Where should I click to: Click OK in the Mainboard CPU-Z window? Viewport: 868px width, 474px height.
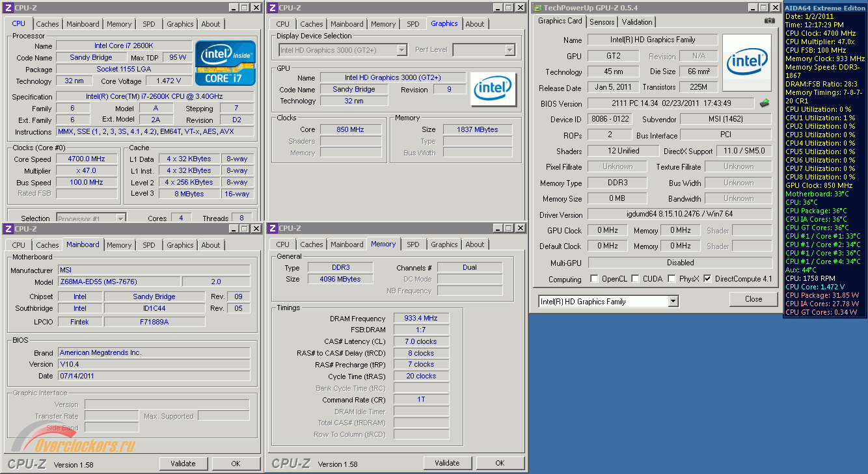(x=236, y=464)
